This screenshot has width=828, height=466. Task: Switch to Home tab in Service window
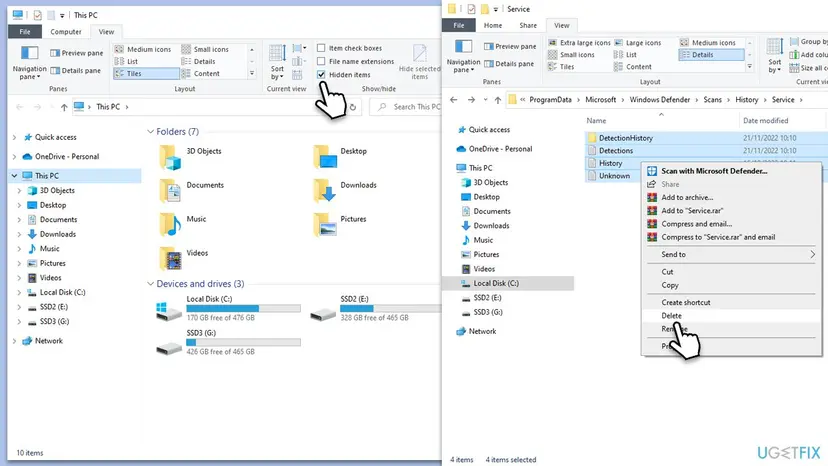coord(493,25)
